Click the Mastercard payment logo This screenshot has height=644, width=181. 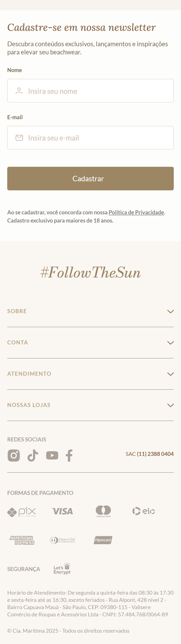pos(103,511)
